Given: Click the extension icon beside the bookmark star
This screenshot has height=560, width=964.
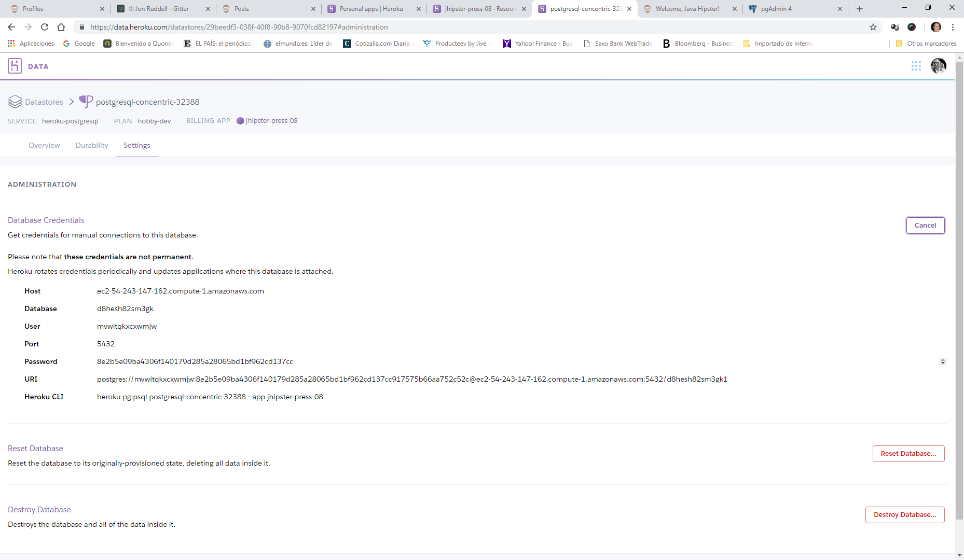Looking at the screenshot, I should 894,27.
